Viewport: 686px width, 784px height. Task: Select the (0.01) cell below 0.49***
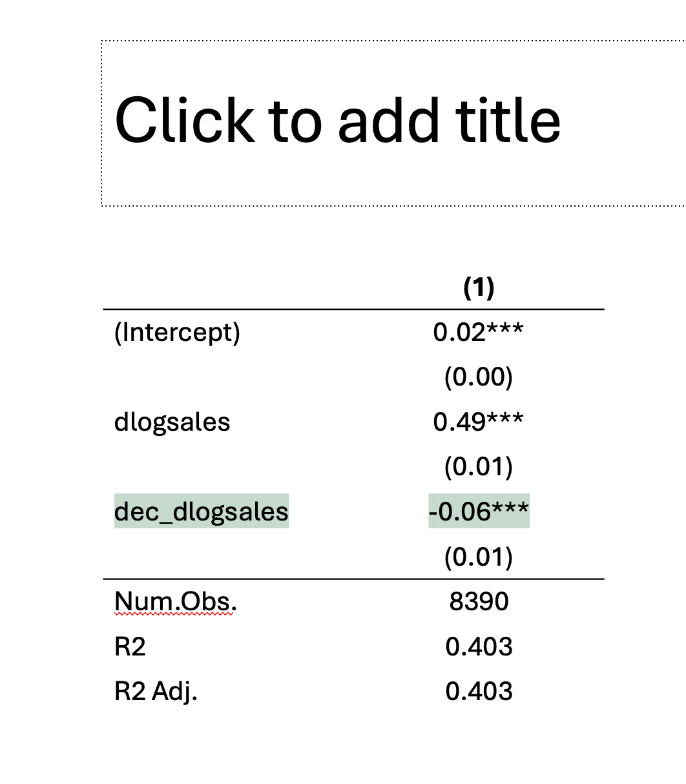[x=478, y=467]
